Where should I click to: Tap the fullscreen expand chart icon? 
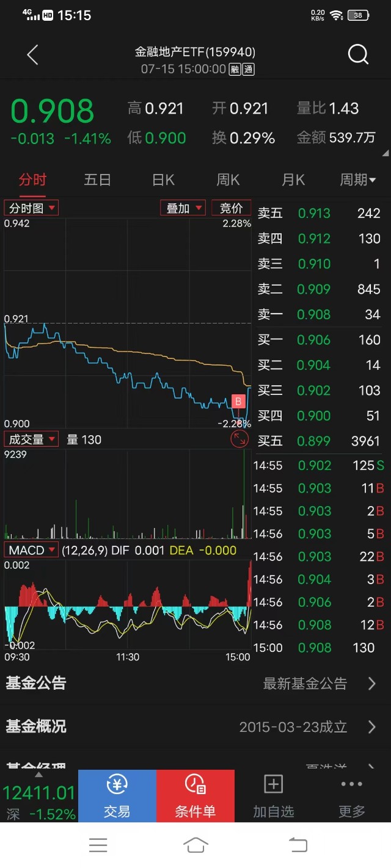pos(239,438)
